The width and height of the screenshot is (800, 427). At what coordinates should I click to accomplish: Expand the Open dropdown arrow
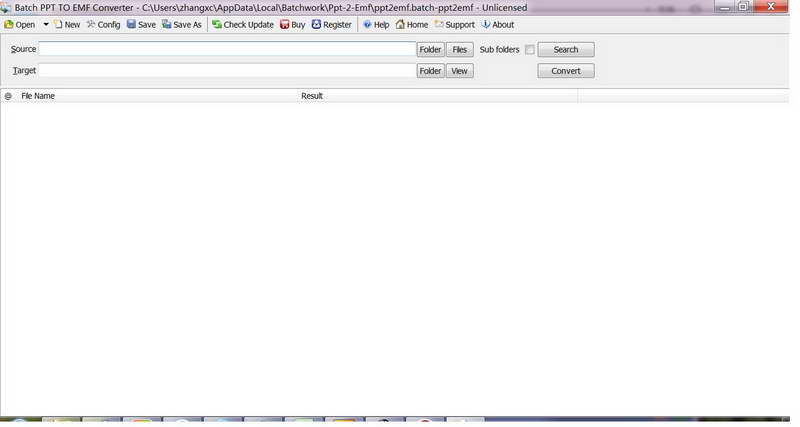[x=46, y=24]
